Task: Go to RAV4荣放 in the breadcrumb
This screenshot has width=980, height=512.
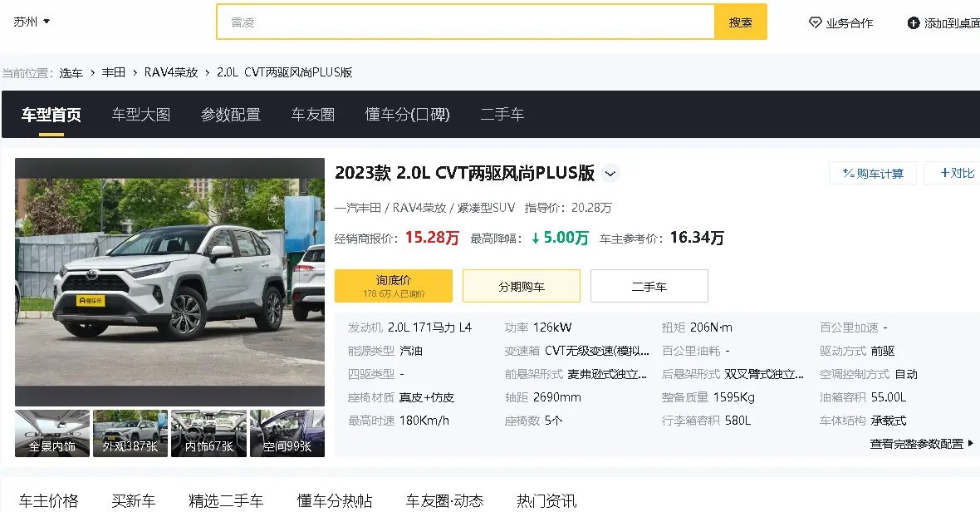Action: tap(170, 72)
